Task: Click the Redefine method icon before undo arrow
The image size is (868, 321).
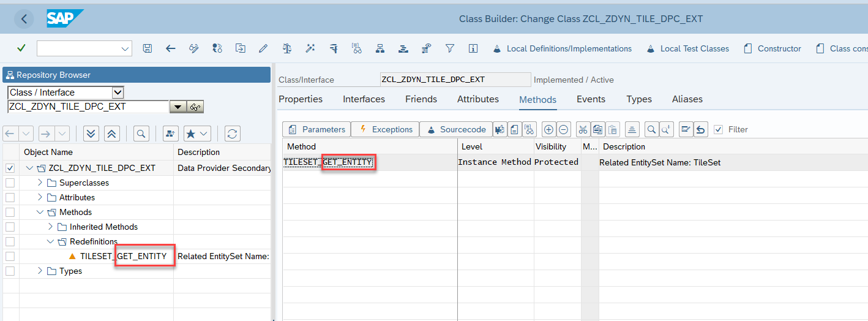Action: 686,129
